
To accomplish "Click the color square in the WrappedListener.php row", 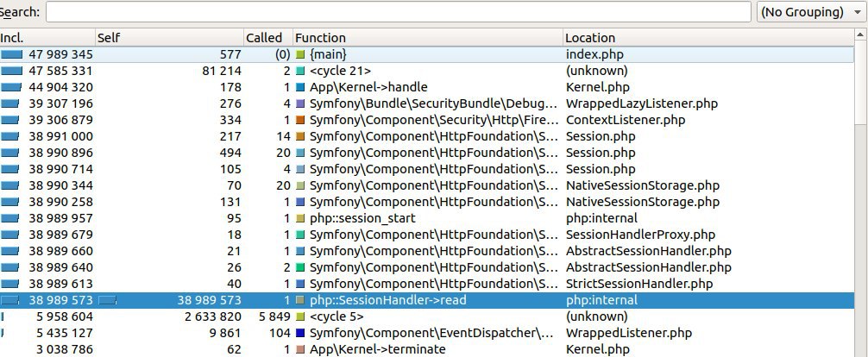I will (300, 333).
